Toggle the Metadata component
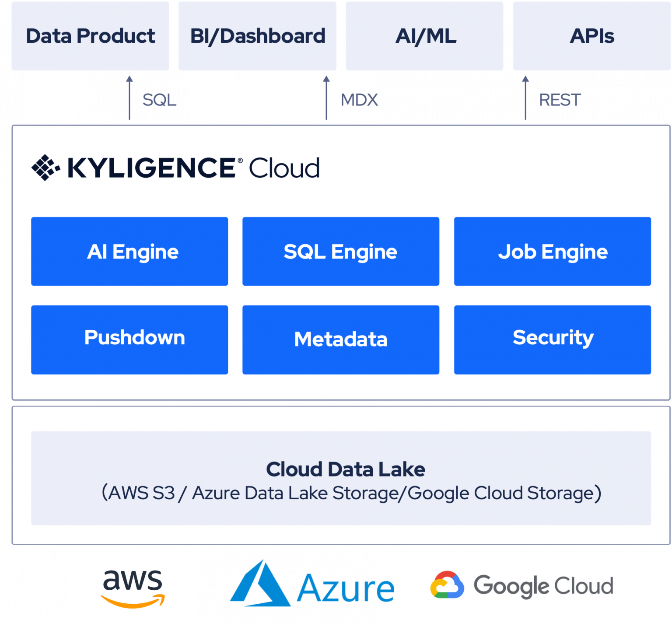Image resolution: width=672 pixels, height=623 pixels. pos(340,339)
